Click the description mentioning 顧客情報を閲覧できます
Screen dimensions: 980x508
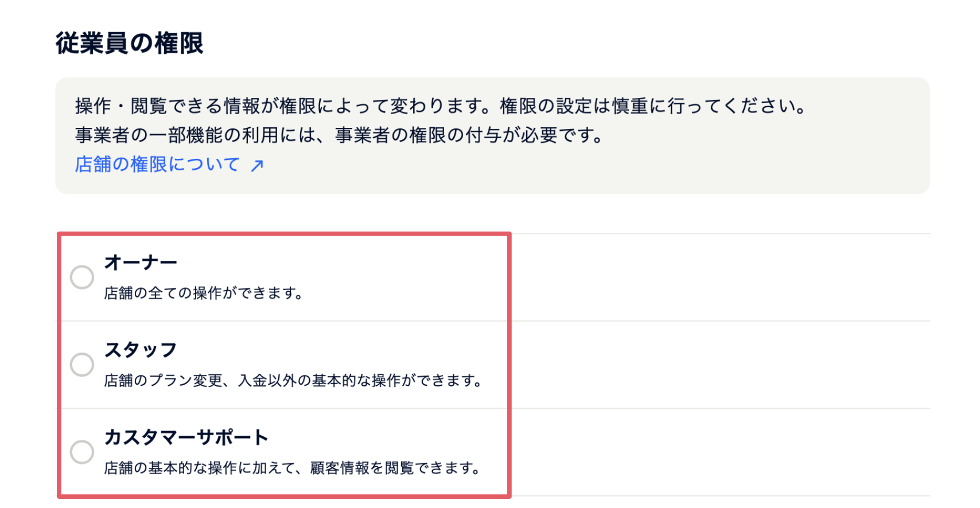293,468
